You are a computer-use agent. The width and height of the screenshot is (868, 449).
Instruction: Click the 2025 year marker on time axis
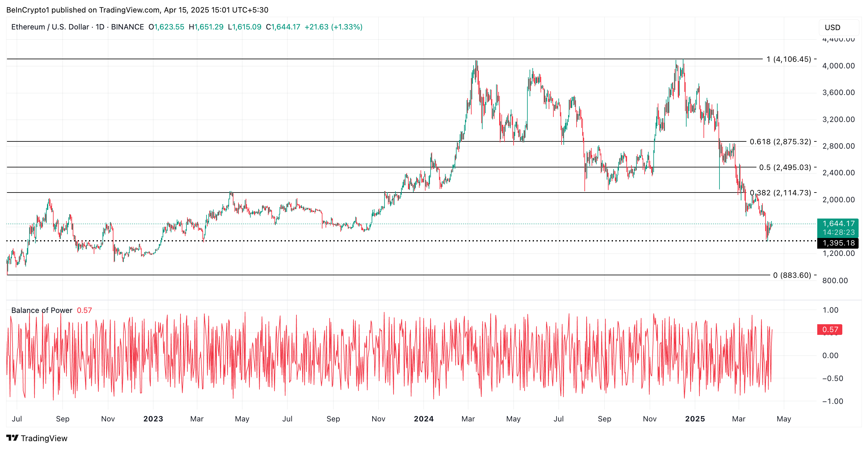(695, 419)
